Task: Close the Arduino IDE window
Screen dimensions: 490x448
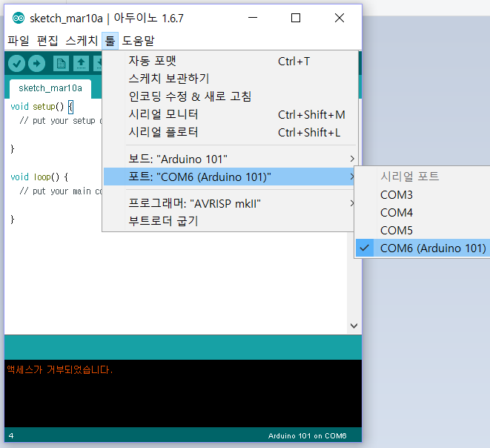Action: pos(340,18)
